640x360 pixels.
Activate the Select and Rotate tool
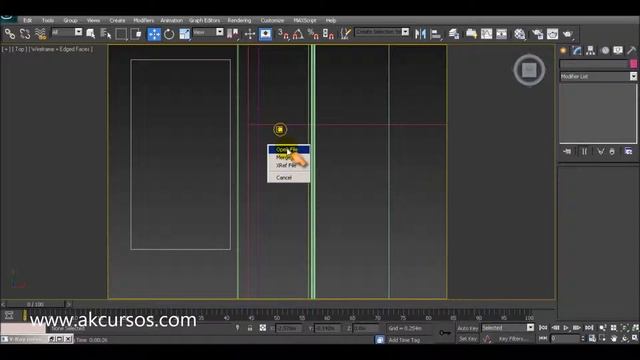(169, 34)
